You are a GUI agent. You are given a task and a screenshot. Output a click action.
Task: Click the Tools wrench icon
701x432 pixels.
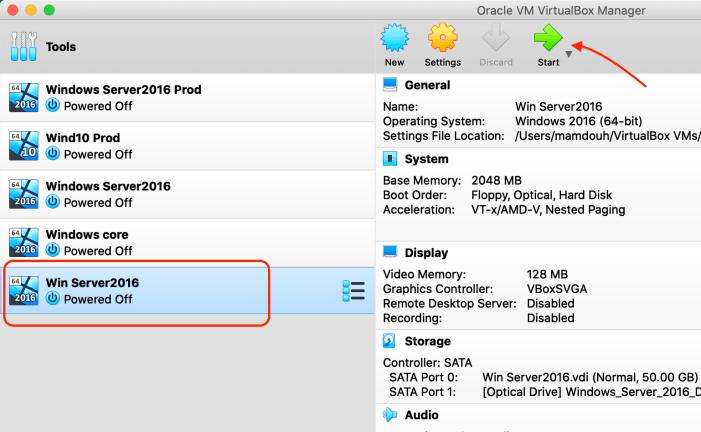(x=23, y=47)
